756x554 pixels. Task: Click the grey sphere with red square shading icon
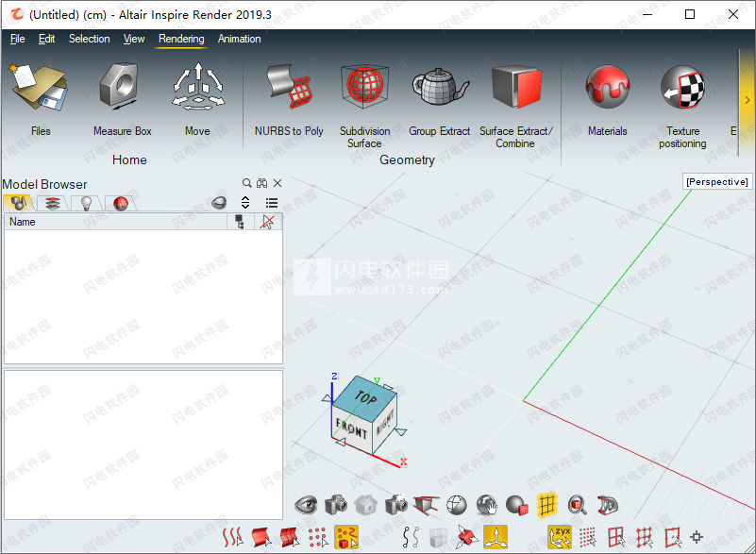[x=517, y=505]
